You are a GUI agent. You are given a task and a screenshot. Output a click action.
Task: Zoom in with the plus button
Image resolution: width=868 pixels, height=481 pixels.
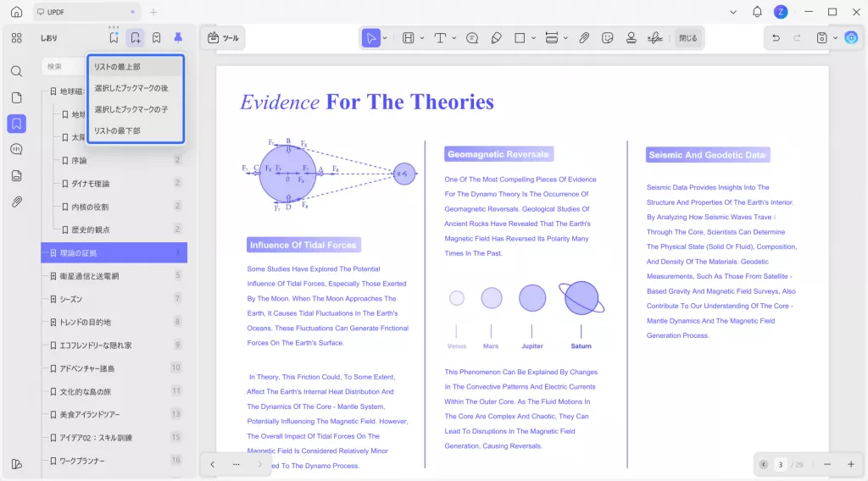coord(851,464)
